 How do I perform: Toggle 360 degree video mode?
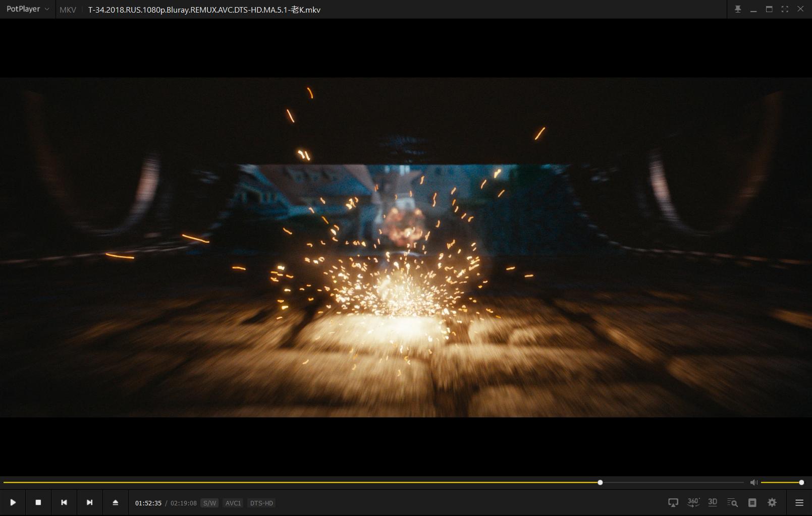[x=693, y=502]
